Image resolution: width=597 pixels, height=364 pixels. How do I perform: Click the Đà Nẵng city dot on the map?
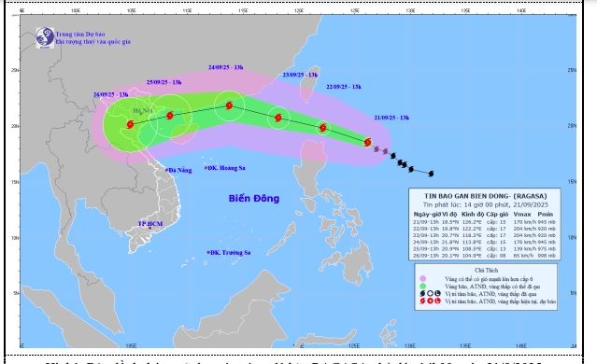click(x=166, y=170)
